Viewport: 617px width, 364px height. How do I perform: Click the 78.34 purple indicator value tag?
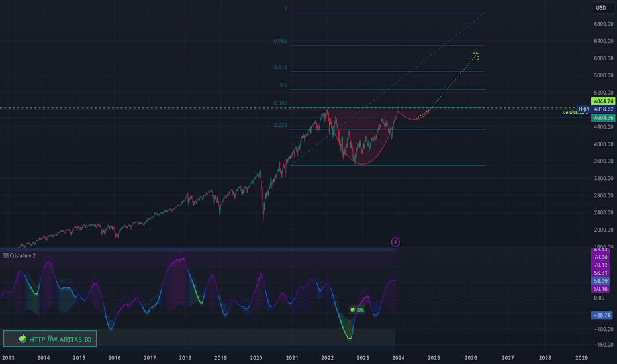(x=600, y=257)
